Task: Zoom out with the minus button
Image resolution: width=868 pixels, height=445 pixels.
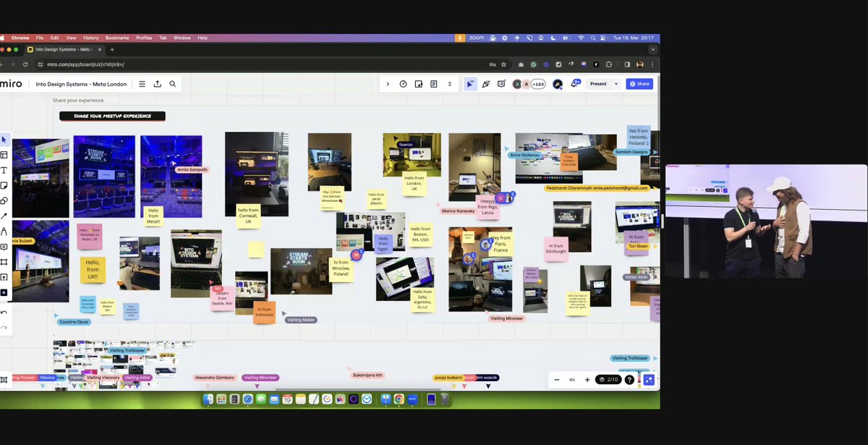Action: [556, 379]
